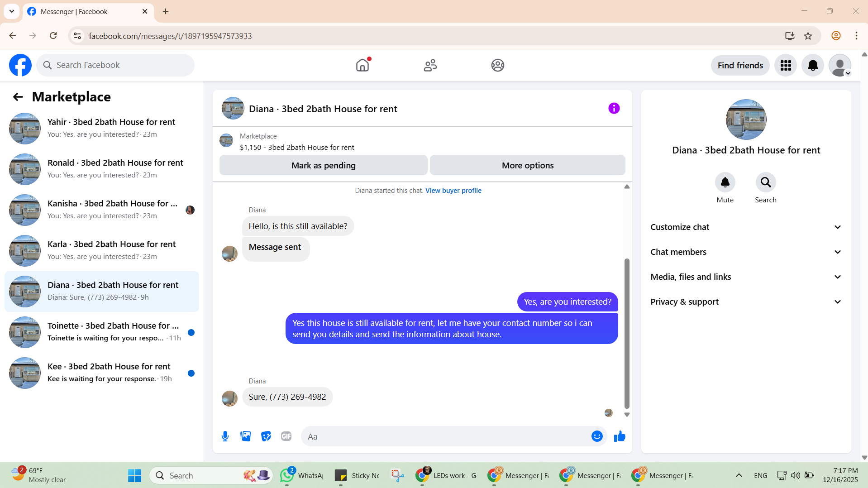Open the volume control in system tray
Screen dimensions: 868x488
point(795,475)
